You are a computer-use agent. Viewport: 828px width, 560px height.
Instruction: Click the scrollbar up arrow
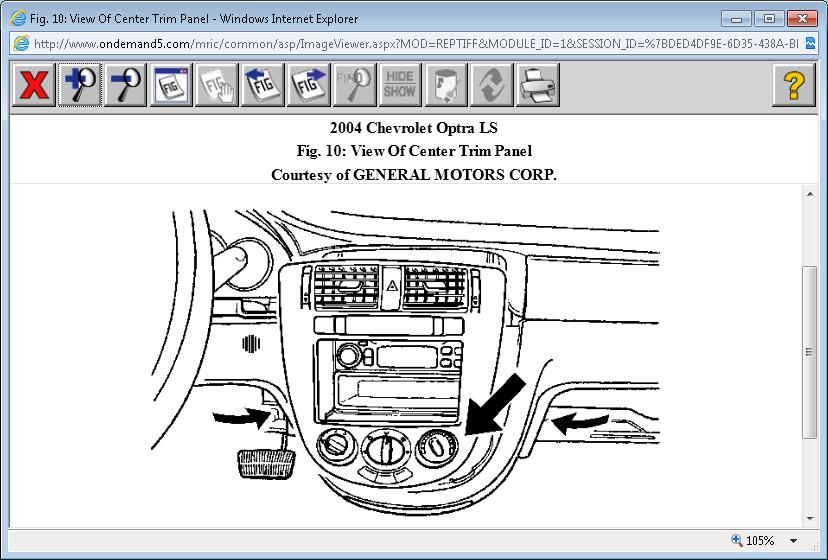click(x=810, y=193)
